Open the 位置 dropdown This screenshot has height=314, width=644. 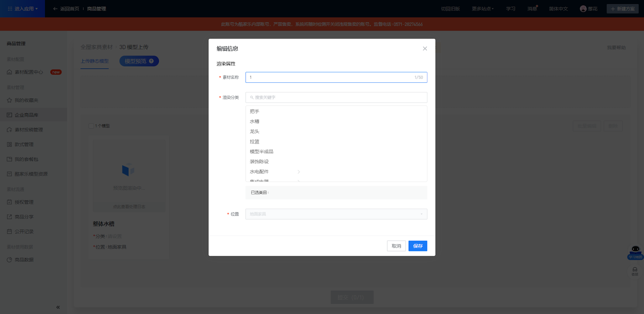point(336,214)
